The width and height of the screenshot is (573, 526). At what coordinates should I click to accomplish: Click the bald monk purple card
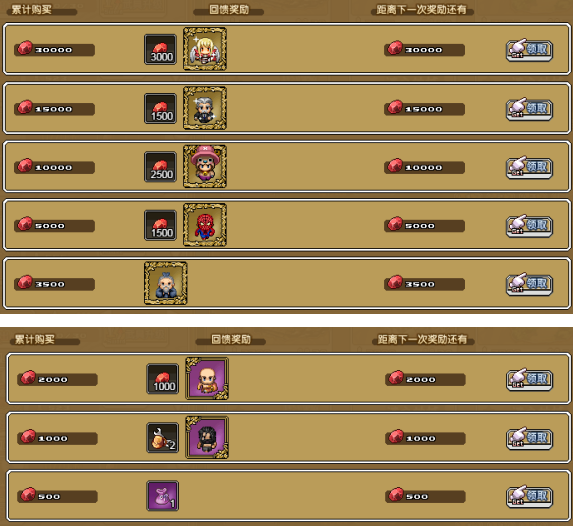207,378
